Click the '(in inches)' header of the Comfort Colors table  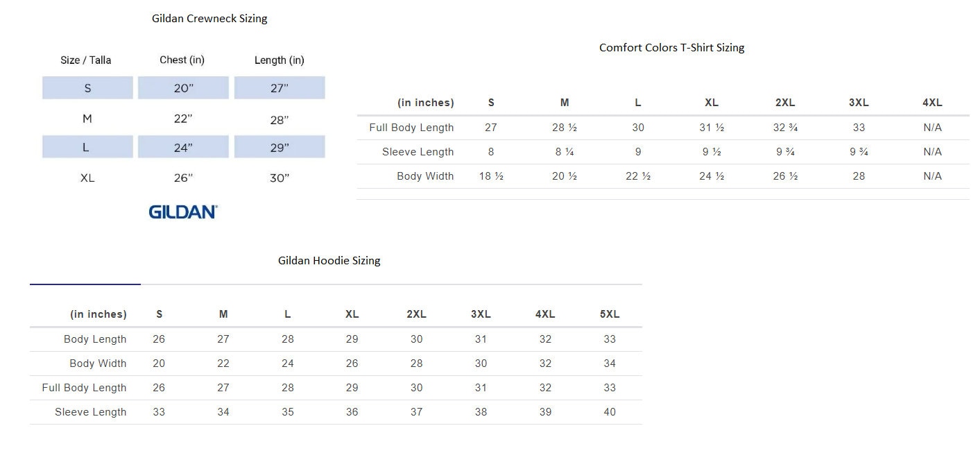[426, 103]
